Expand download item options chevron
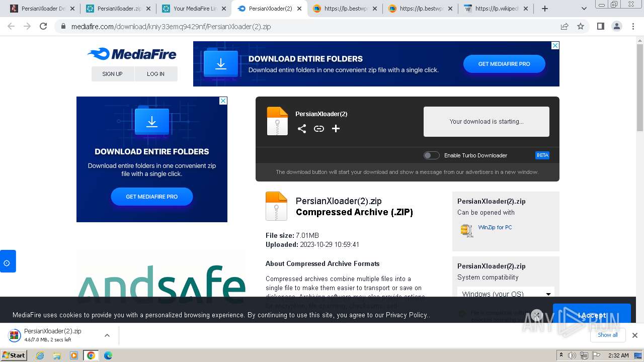This screenshot has width=644, height=362. click(107, 335)
